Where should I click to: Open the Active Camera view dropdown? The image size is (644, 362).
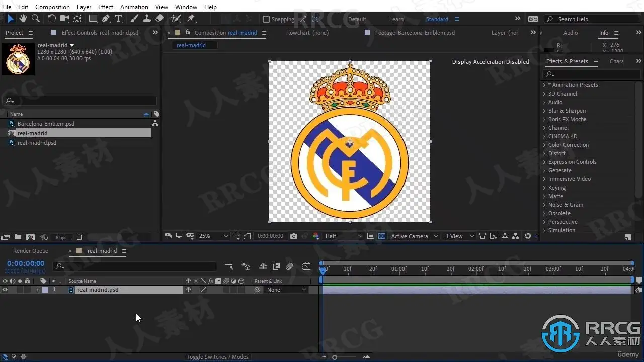coord(415,236)
